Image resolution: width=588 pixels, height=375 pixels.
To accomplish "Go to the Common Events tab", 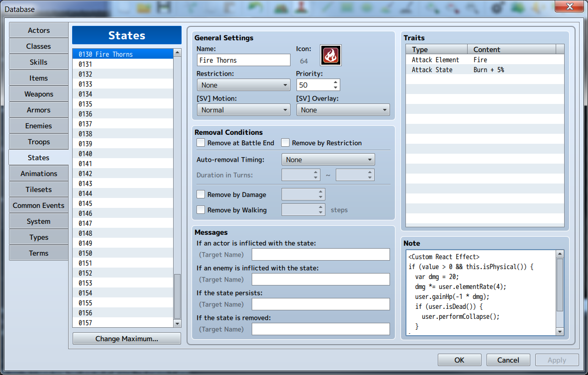I will click(x=38, y=205).
